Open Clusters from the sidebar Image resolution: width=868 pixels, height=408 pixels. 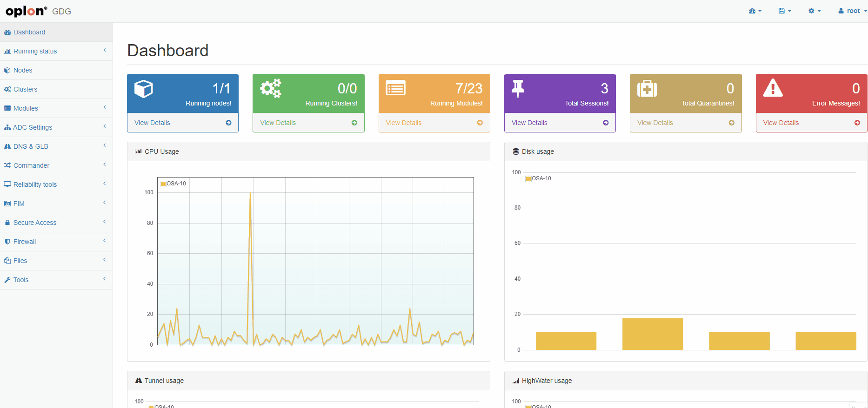(x=25, y=89)
